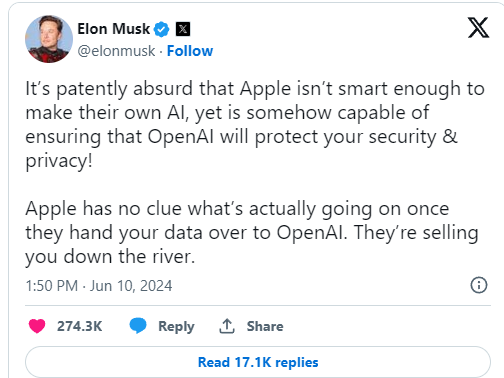Click the blue reply speech bubble icon
Image resolution: width=504 pixels, height=378 pixels.
(138, 325)
